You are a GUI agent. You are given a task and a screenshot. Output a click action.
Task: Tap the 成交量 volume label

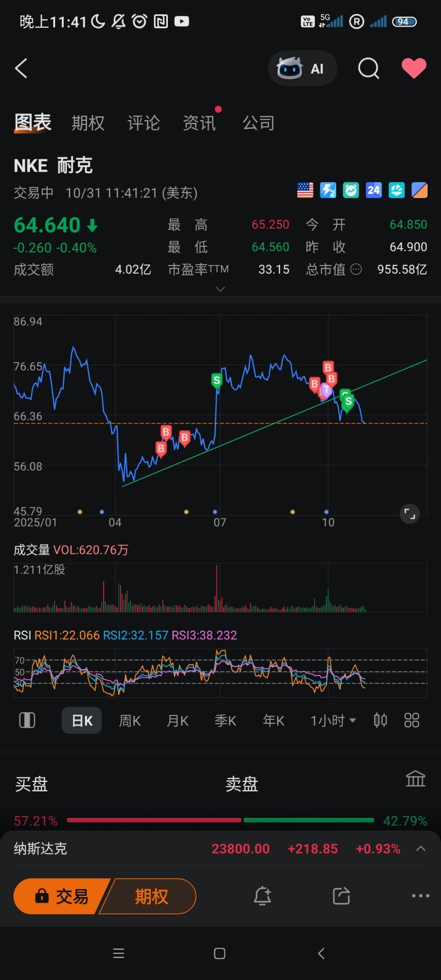[x=32, y=550]
